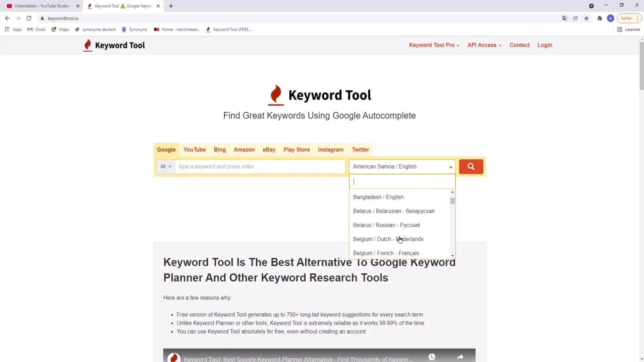Click the video Watch later clock icon
Image resolution: width=644 pixels, height=362 pixels.
(x=432, y=357)
